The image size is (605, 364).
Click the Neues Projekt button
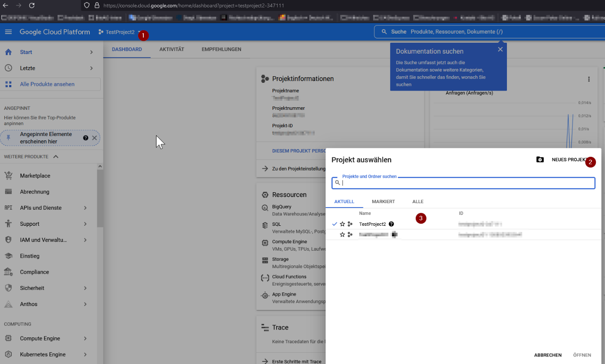point(570,160)
